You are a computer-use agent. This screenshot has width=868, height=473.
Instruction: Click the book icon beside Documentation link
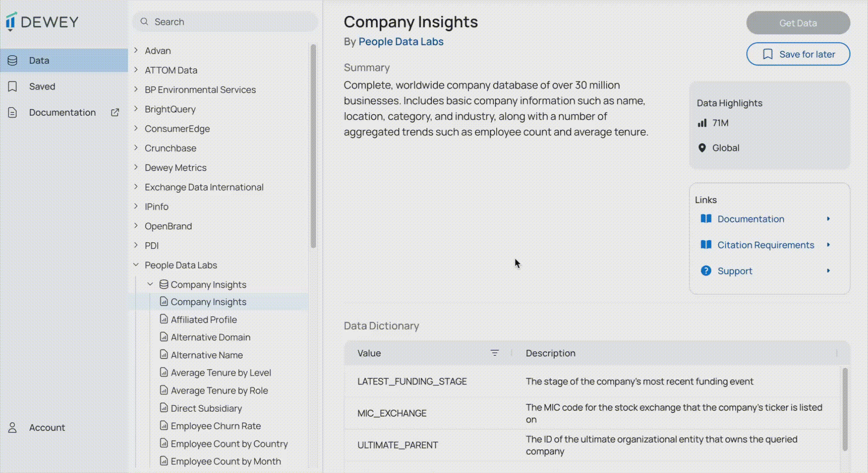(x=706, y=219)
